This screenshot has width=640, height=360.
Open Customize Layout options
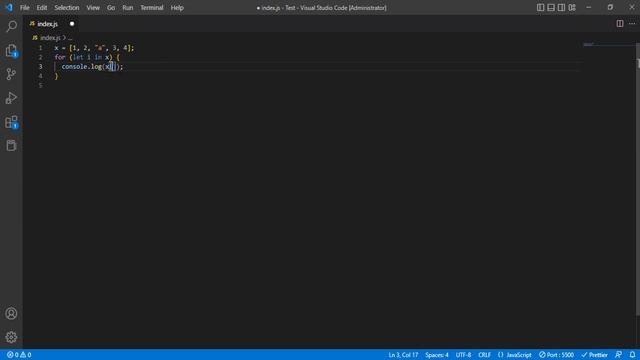(572, 7)
